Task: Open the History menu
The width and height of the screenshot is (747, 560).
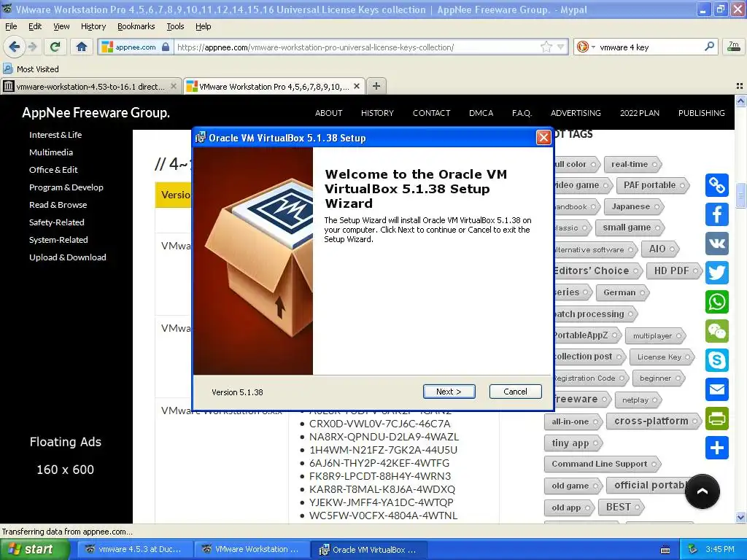Action: coord(93,26)
